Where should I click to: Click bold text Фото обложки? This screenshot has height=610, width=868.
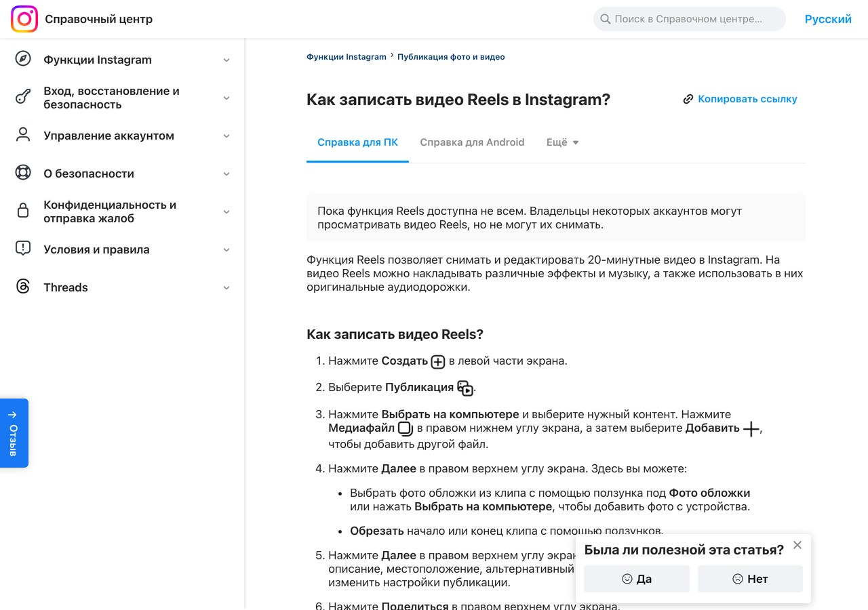709,493
